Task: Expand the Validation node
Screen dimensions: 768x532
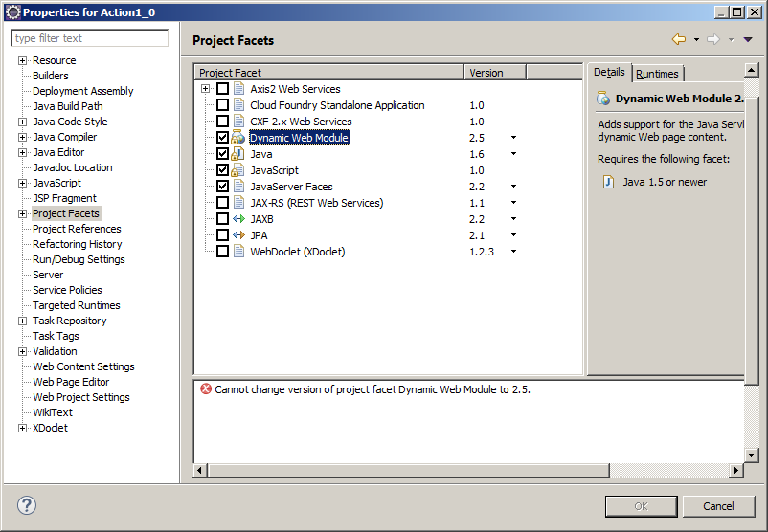Action: click(22, 351)
